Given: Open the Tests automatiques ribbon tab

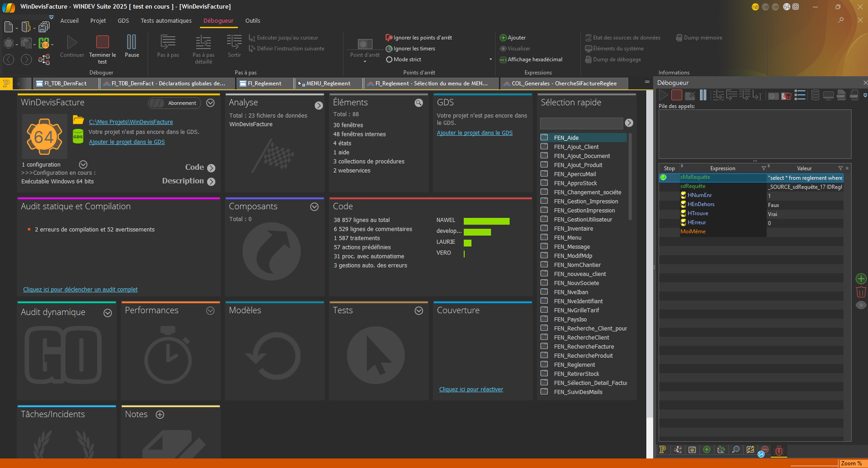Looking at the screenshot, I should coord(166,21).
